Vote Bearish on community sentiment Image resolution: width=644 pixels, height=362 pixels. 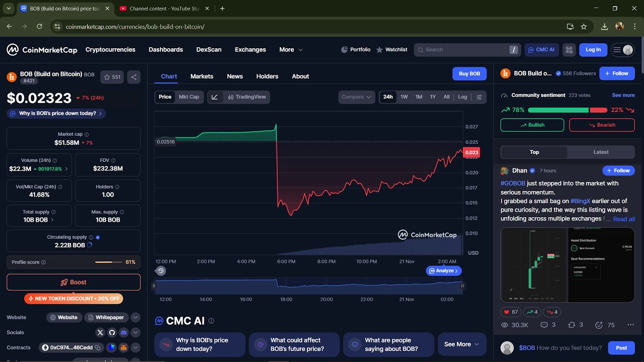pyautogui.click(x=602, y=125)
